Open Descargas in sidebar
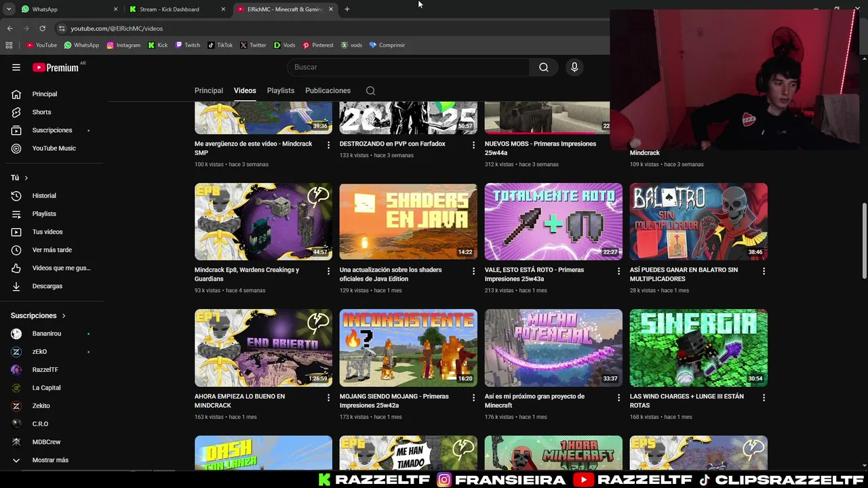This screenshot has height=488, width=868. (52, 286)
